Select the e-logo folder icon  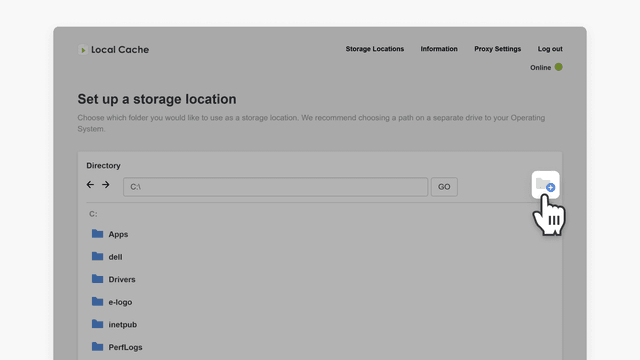click(98, 301)
